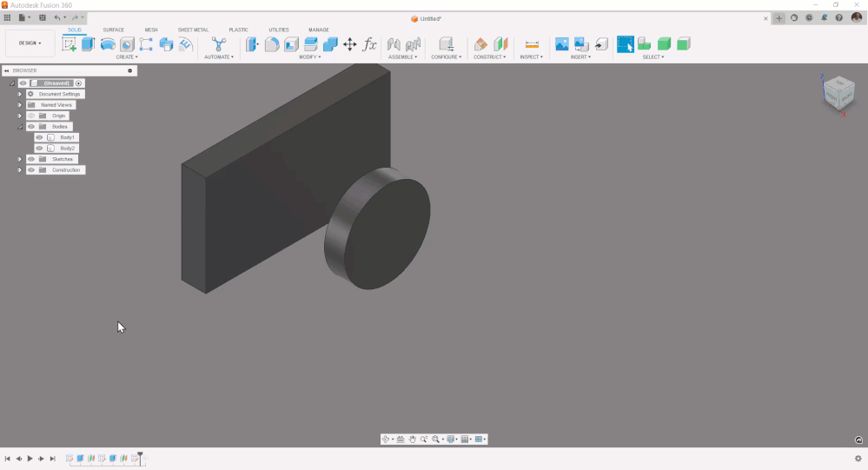Select the Combine tool
The width and height of the screenshot is (868, 470).
click(x=330, y=44)
